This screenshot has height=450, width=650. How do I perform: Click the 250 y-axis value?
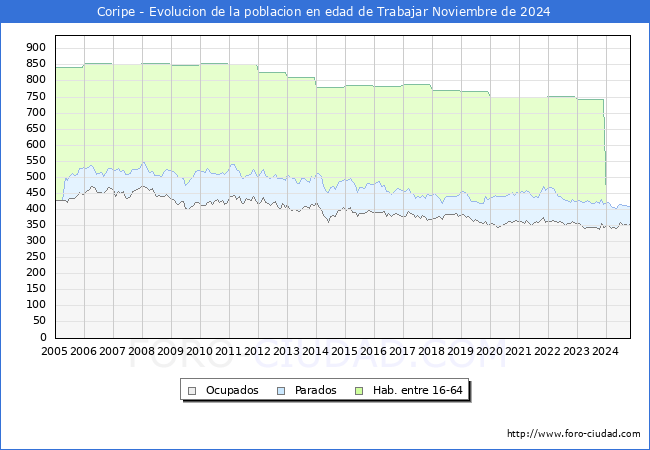36,257
